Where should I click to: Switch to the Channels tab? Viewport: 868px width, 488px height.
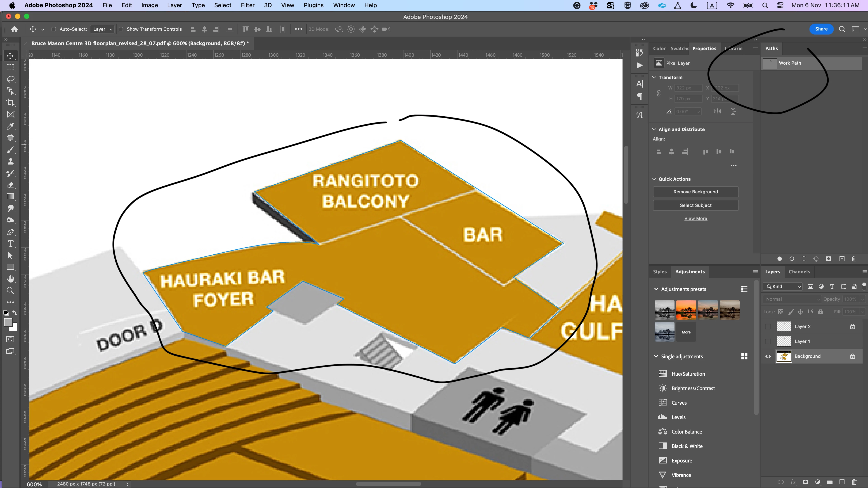(799, 272)
